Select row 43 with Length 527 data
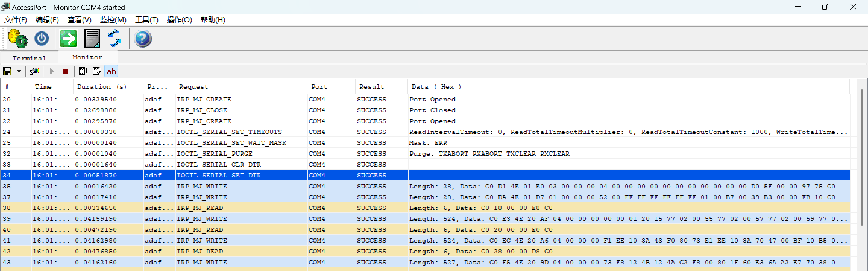 (x=425, y=262)
